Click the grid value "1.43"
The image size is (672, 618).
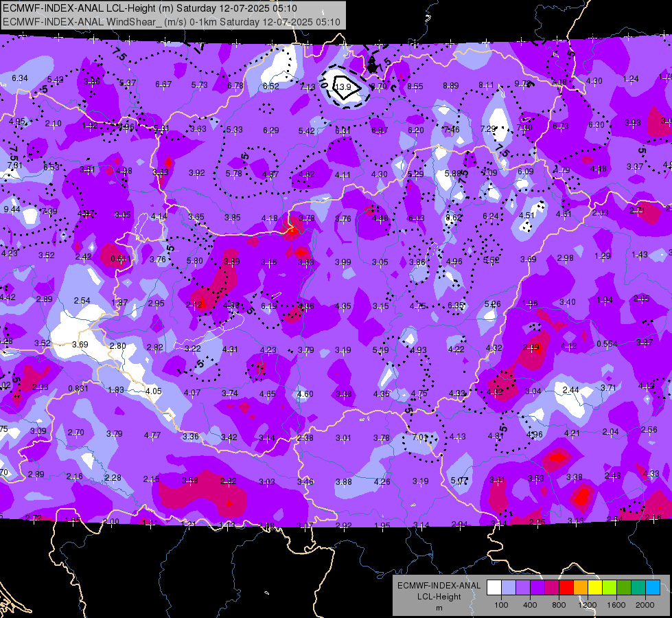click(640, 255)
